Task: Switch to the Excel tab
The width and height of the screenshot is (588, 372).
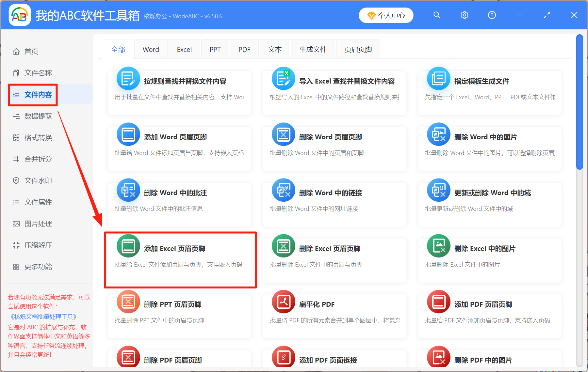Action: pyautogui.click(x=184, y=49)
